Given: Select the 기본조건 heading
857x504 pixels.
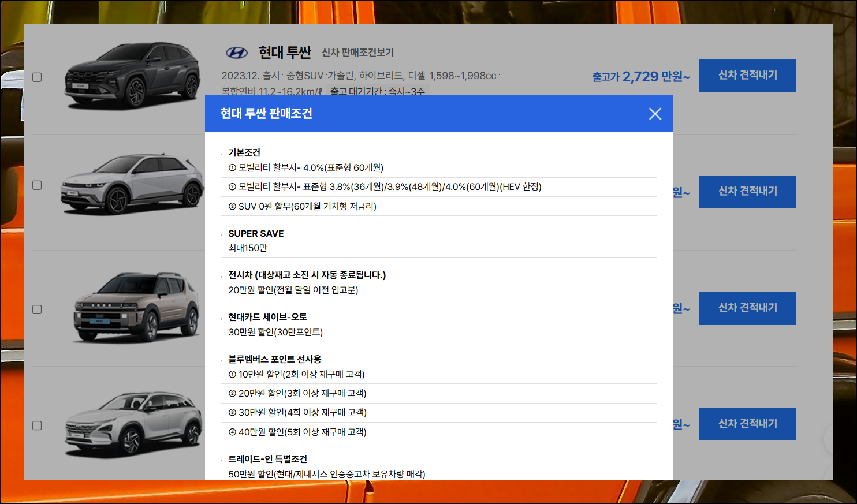Looking at the screenshot, I should (x=244, y=152).
